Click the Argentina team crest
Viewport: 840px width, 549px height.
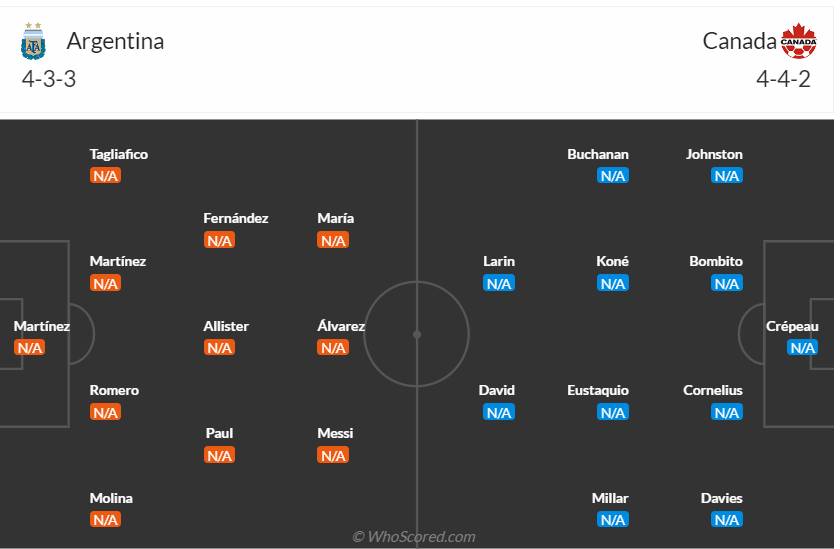tap(33, 42)
